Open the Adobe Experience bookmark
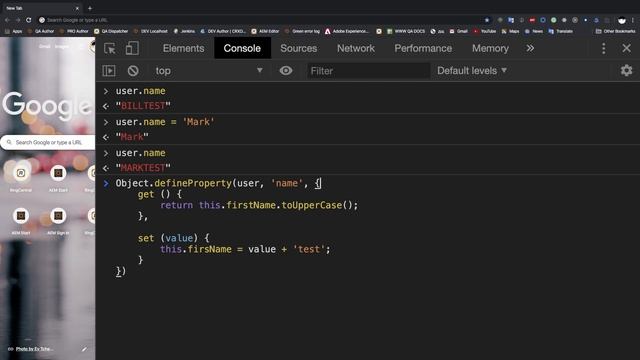640x360 pixels. [x=347, y=31]
